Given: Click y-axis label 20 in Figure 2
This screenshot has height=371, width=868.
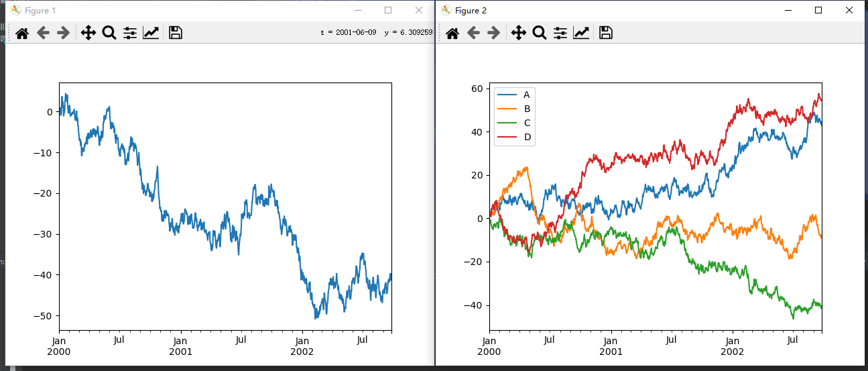Looking at the screenshot, I should tap(477, 175).
